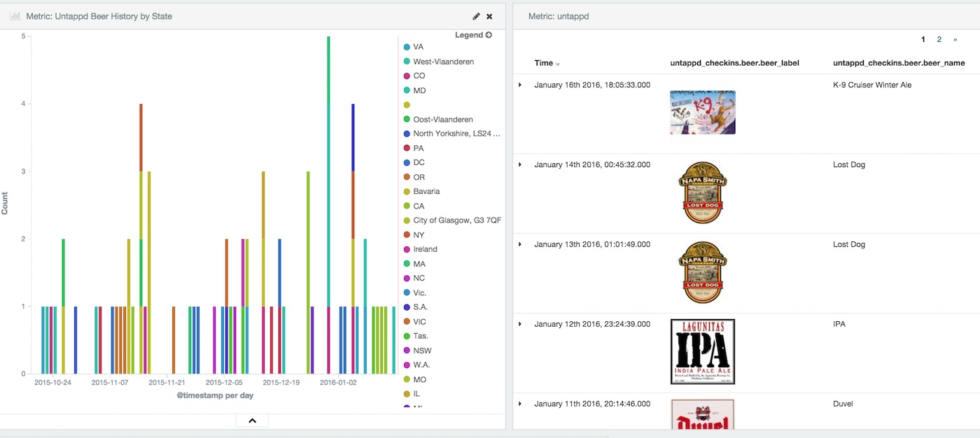The width and height of the screenshot is (980, 438).
Task: Collapse the Legend with its arrow toggle
Action: point(489,35)
